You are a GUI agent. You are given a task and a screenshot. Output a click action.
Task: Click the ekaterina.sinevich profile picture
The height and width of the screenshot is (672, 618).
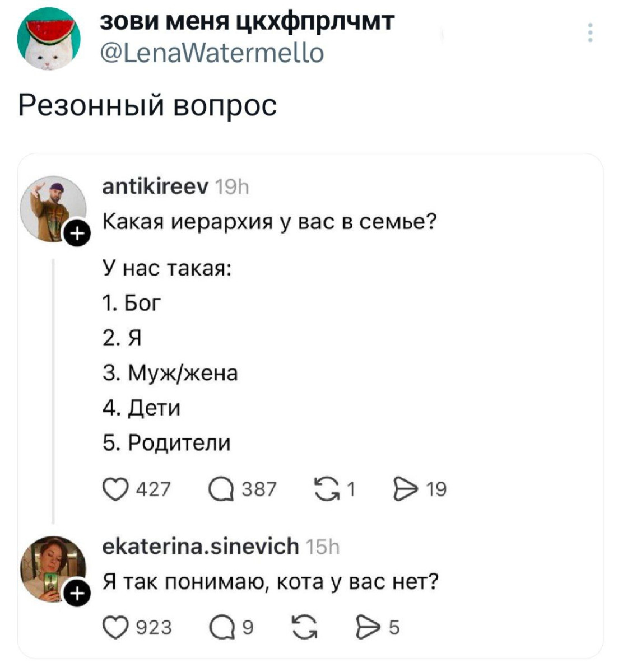[51, 568]
